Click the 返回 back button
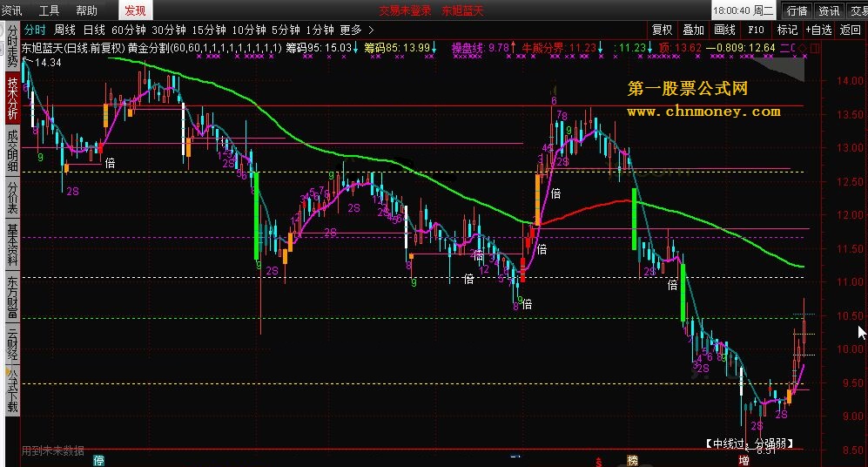The height and width of the screenshot is (467, 868). [851, 30]
